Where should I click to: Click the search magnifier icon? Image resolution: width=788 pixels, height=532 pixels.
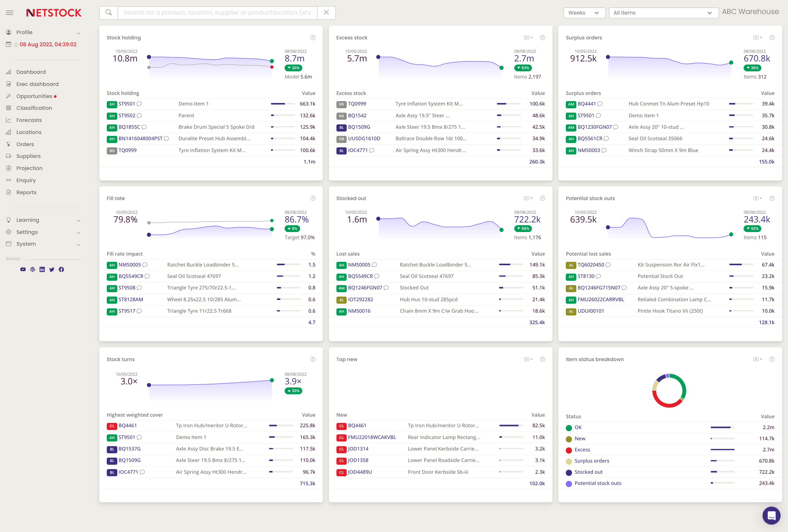pyautogui.click(x=109, y=12)
